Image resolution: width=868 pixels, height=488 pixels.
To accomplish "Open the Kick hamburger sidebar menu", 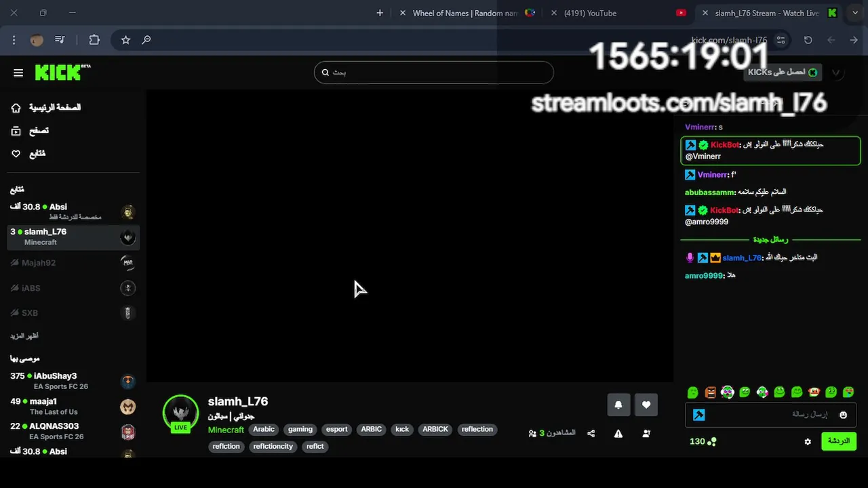I will pyautogui.click(x=18, y=73).
